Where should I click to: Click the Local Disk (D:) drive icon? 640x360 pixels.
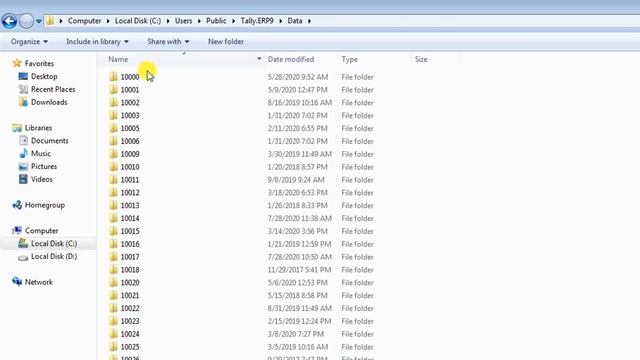click(23, 257)
